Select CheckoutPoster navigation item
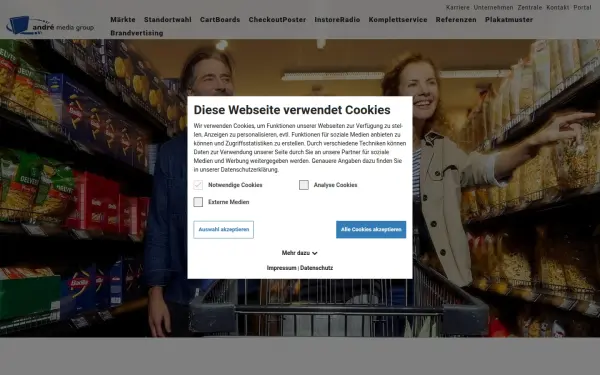 coord(277,20)
